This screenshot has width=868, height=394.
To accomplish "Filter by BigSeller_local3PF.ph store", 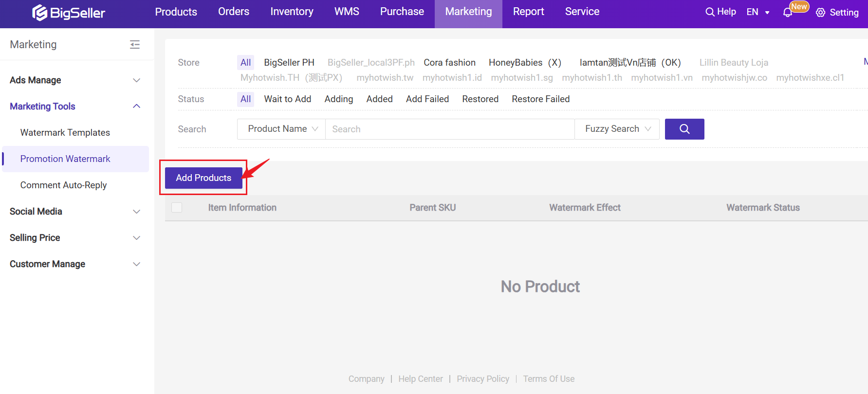I will pos(371,62).
